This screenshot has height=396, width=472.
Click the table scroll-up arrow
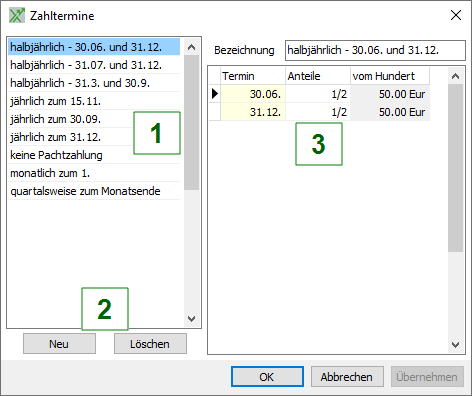[x=455, y=76]
